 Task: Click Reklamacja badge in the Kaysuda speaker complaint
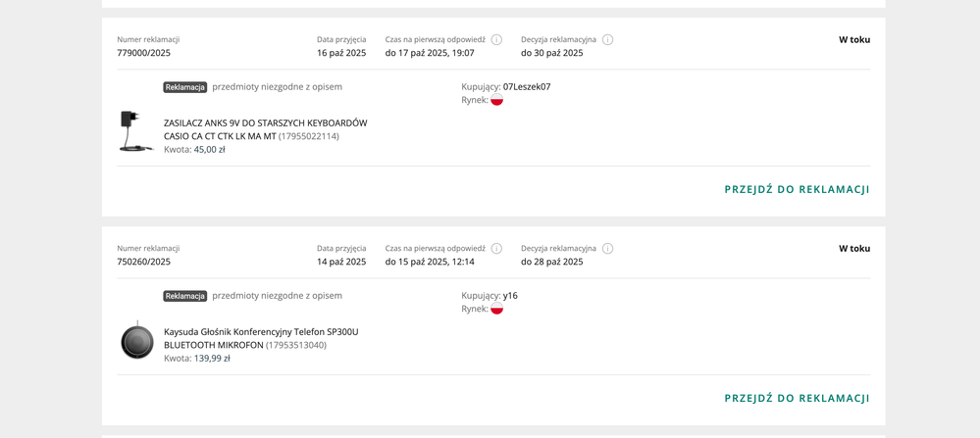185,296
